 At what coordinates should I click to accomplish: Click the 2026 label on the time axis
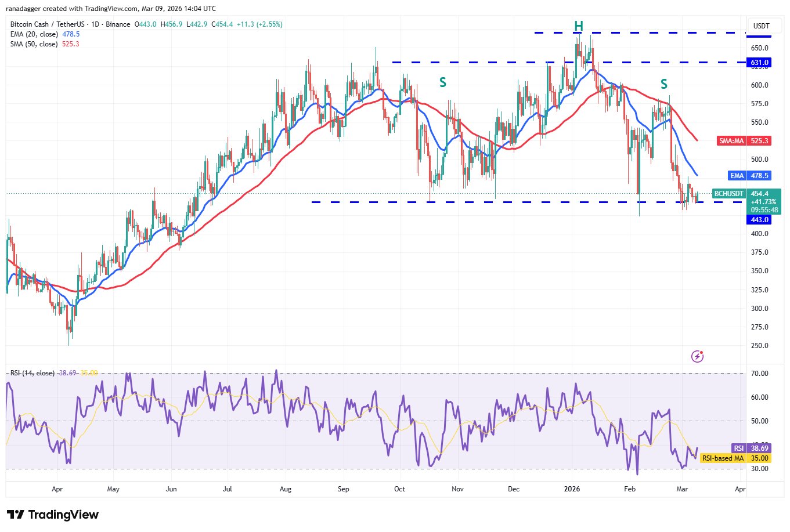pyautogui.click(x=572, y=489)
